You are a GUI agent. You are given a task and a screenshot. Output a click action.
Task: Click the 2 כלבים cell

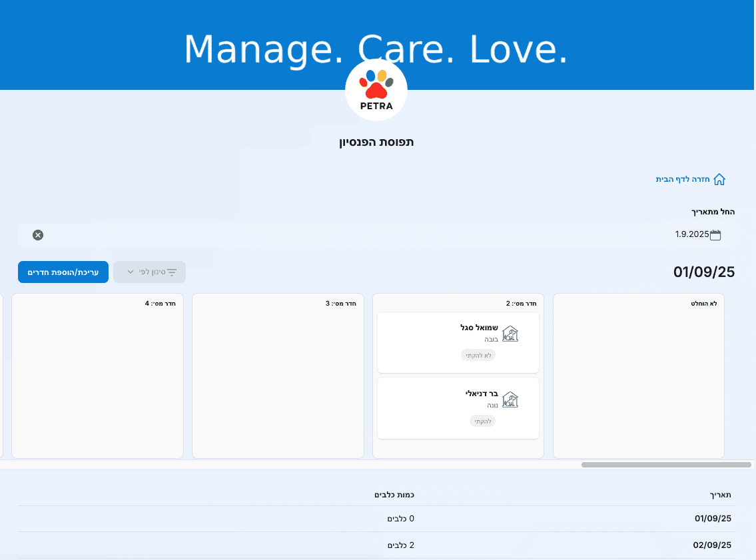(x=401, y=545)
